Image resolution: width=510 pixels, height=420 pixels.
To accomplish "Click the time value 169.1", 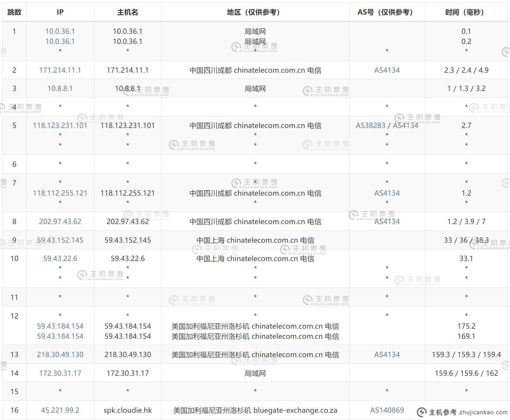I will 466,336.
